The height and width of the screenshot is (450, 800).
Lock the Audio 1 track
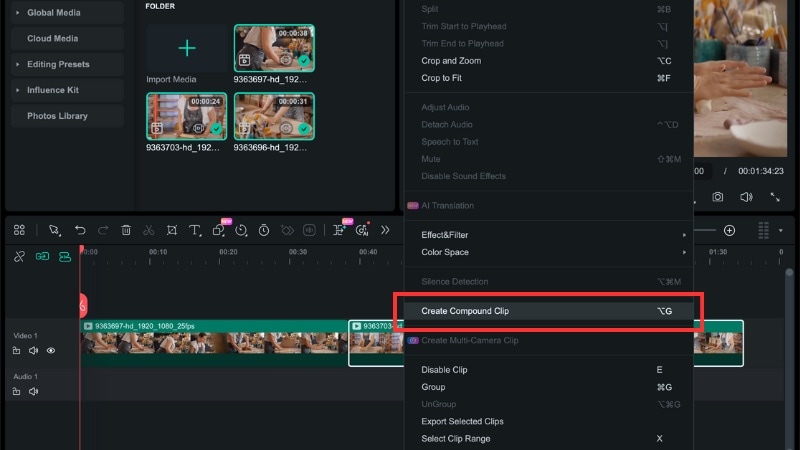(x=16, y=391)
